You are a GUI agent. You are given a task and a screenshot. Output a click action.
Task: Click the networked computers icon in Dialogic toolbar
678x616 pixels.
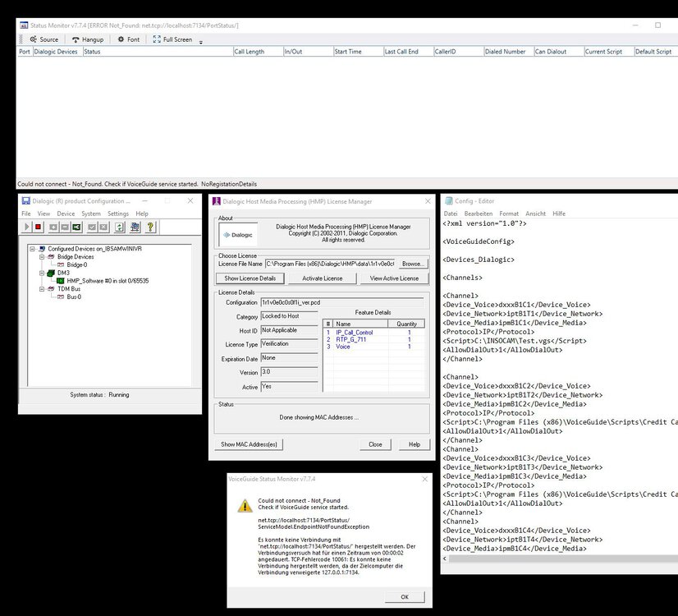coord(135,227)
